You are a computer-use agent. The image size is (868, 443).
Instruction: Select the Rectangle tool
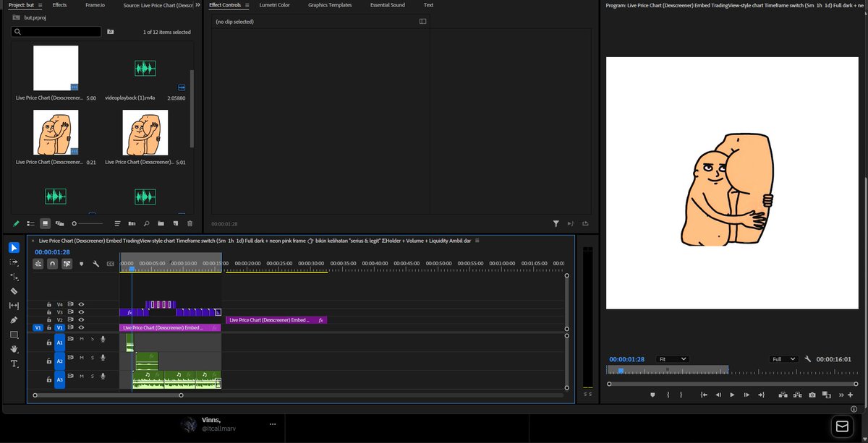(14, 335)
